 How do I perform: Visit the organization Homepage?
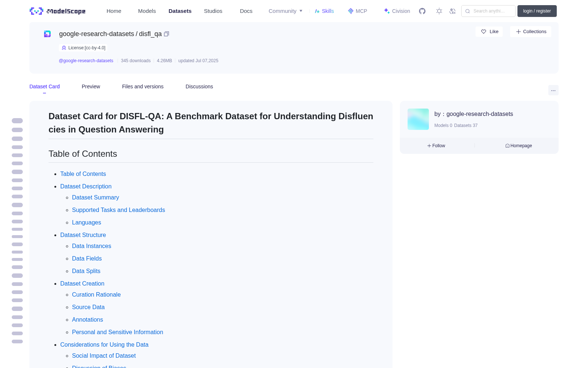(519, 146)
